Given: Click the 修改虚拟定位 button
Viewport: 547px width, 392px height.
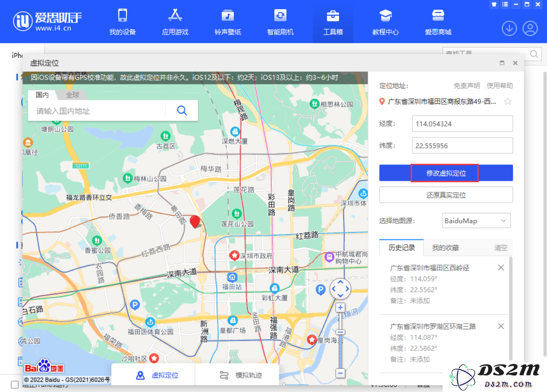Looking at the screenshot, I should [x=446, y=173].
